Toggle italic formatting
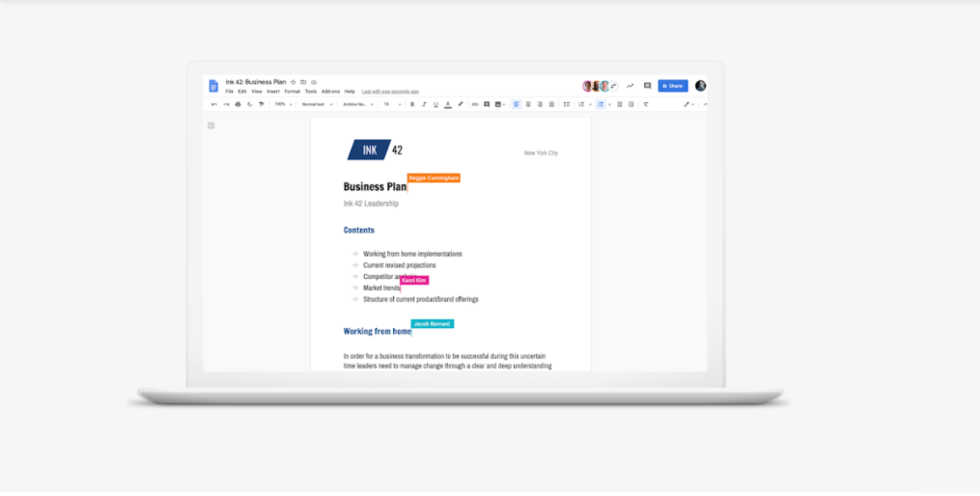This screenshot has height=496, width=980. click(x=424, y=104)
